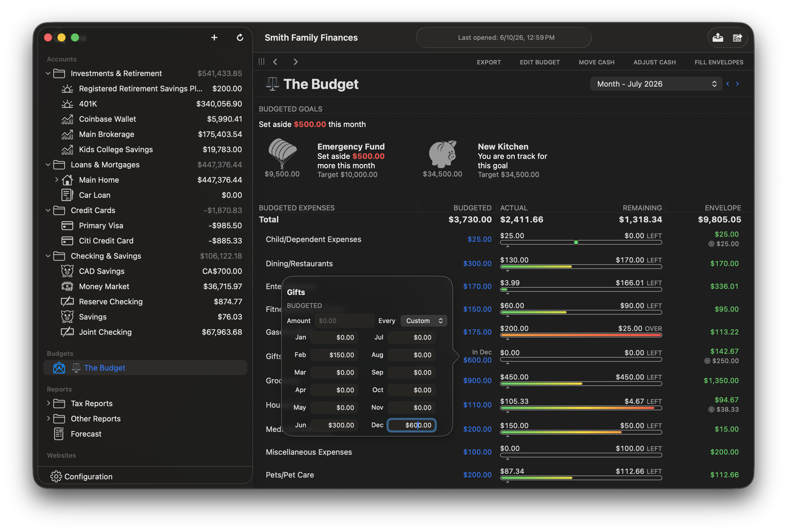This screenshot has width=787, height=532.
Task: Click the Gas progress bar showing $25.00 over
Action: (581, 335)
